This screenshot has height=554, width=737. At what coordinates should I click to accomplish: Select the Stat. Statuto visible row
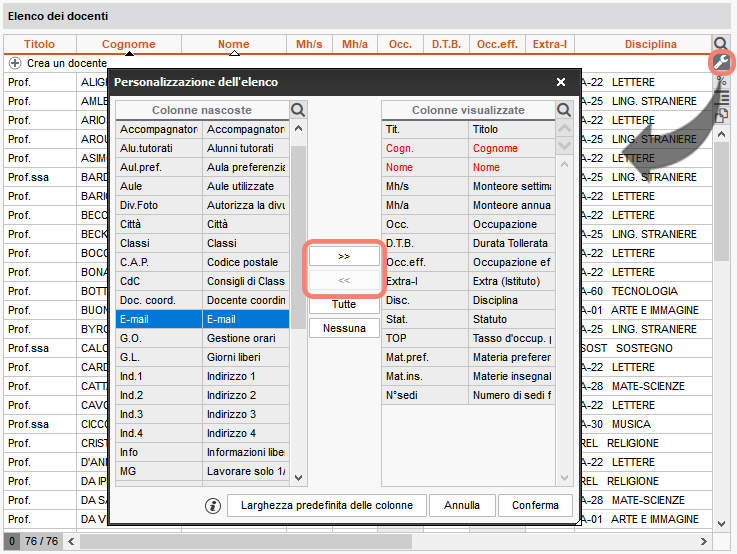pos(468,320)
